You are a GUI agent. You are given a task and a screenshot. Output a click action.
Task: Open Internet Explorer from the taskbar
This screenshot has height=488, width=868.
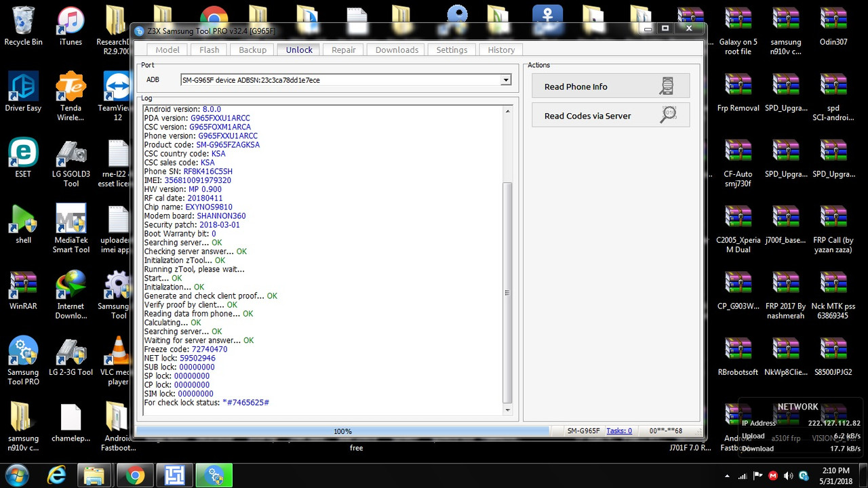coord(56,475)
